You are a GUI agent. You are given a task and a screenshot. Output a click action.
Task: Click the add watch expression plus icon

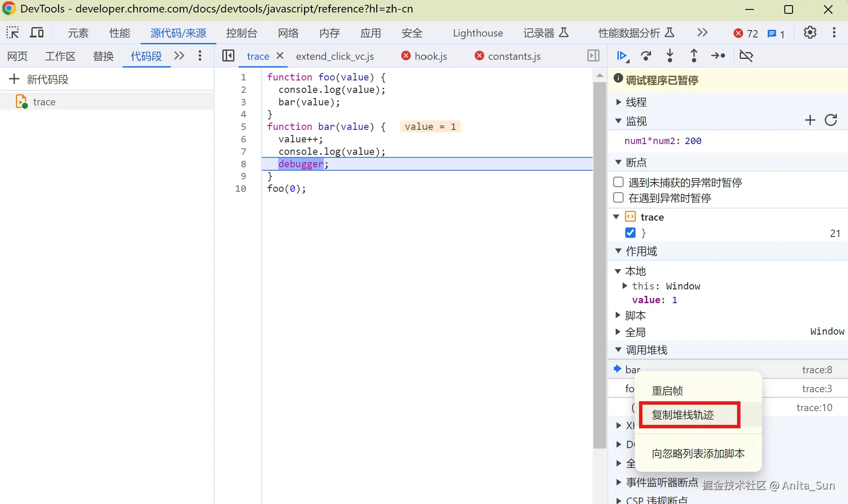tap(810, 120)
